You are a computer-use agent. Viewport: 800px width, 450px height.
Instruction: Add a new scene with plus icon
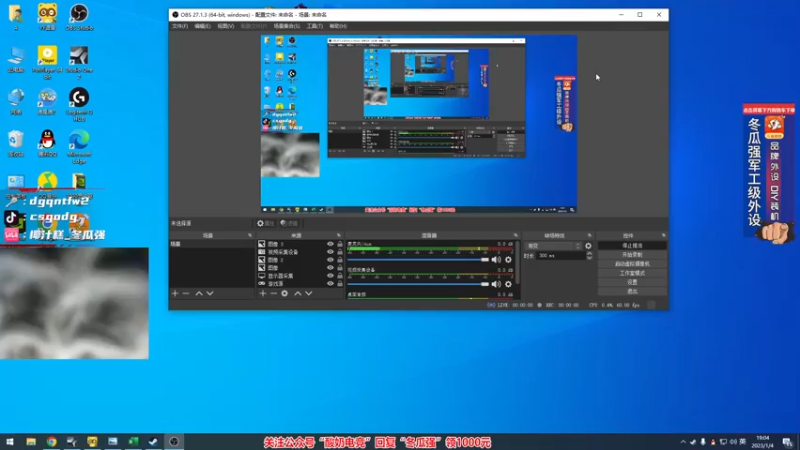pyautogui.click(x=175, y=293)
